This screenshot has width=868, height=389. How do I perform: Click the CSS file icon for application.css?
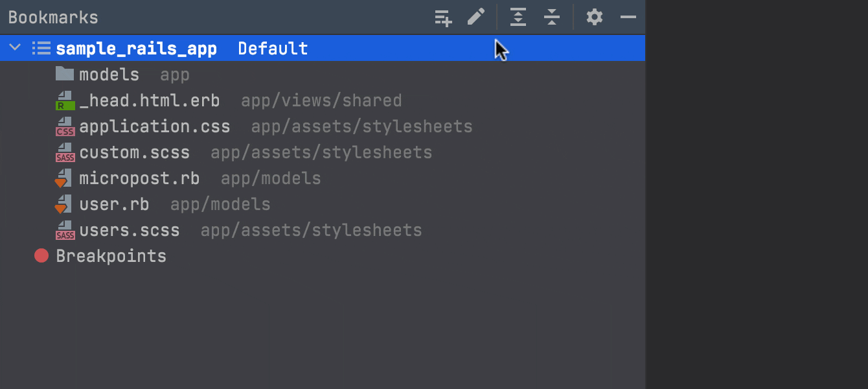65,126
